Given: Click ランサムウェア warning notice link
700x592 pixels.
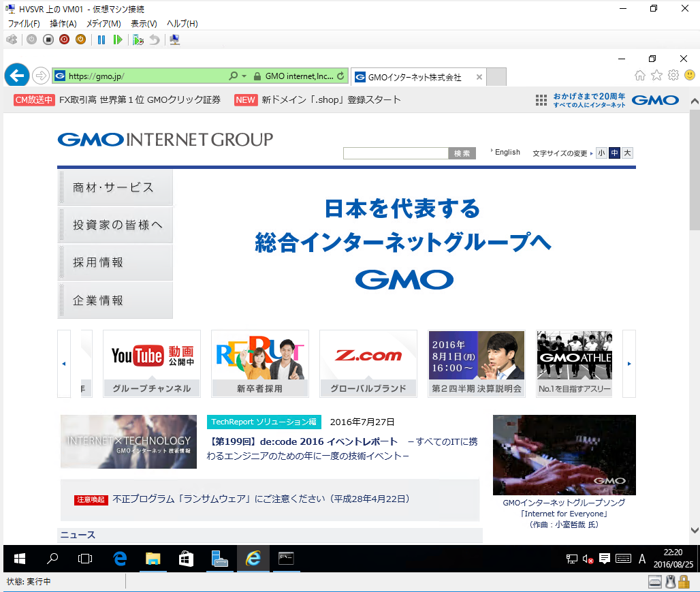Looking at the screenshot, I should click(261, 499).
